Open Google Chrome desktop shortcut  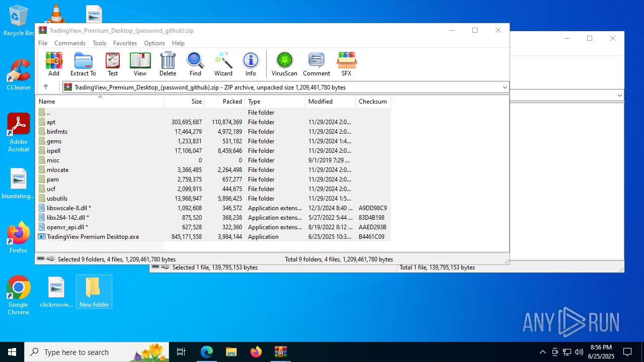[19, 296]
